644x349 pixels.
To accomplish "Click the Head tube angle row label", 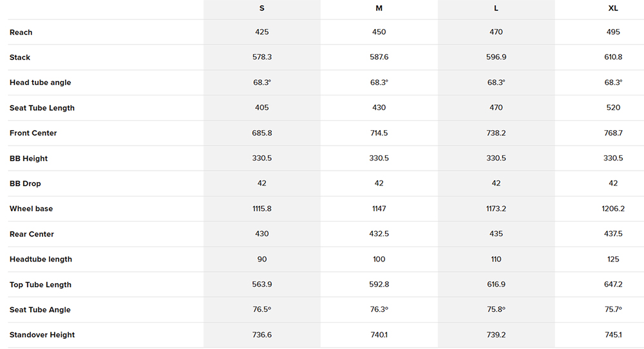I will click(x=41, y=82).
